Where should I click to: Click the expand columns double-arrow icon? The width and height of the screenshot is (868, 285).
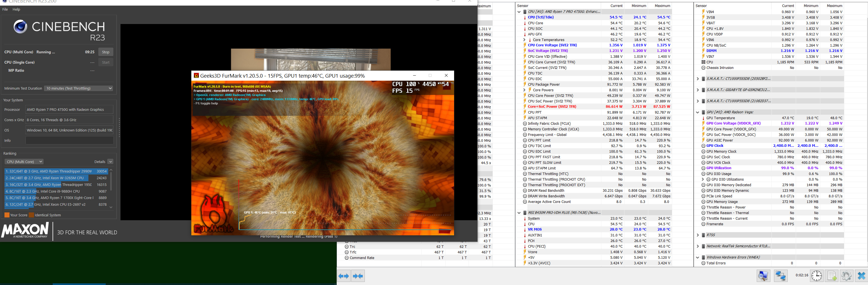pos(344,276)
